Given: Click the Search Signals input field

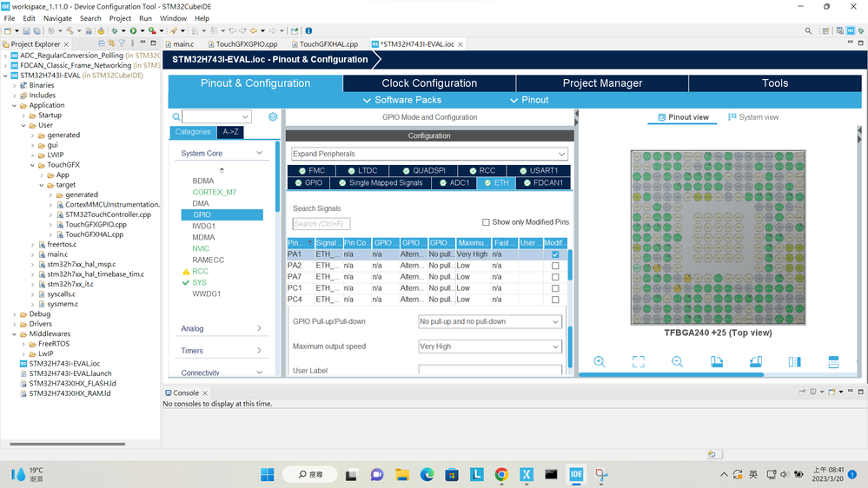Looking at the screenshot, I should [x=321, y=223].
